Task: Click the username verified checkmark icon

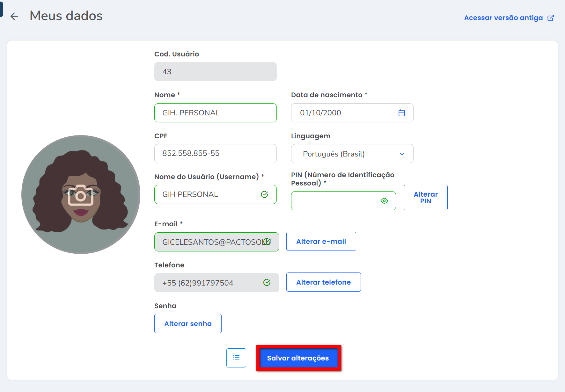Action: [x=264, y=194]
